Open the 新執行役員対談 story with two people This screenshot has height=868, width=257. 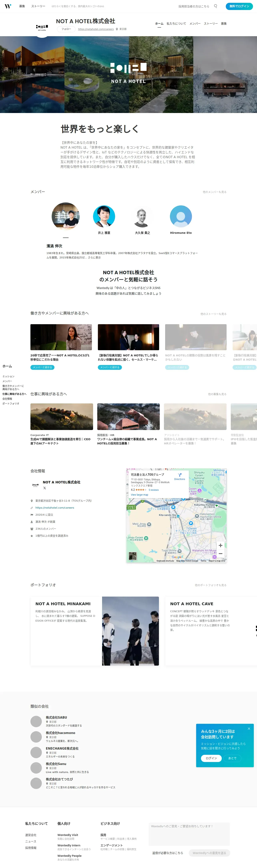[x=128, y=337]
